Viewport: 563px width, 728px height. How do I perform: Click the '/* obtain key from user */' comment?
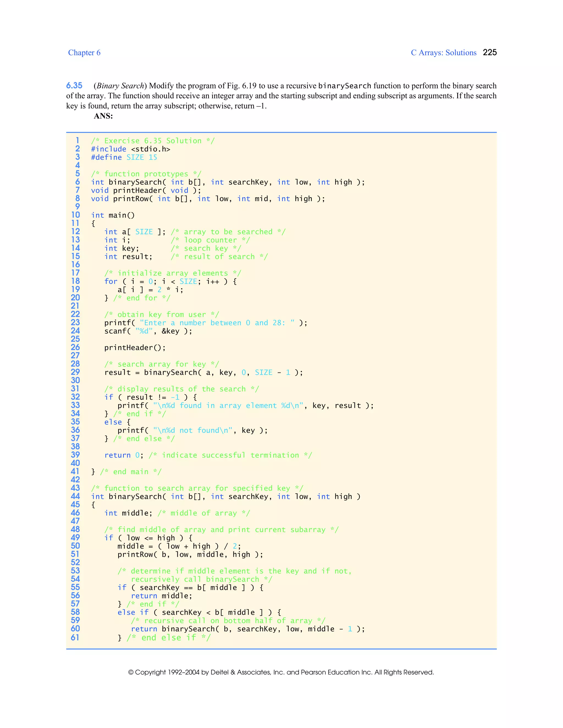(x=162, y=314)
